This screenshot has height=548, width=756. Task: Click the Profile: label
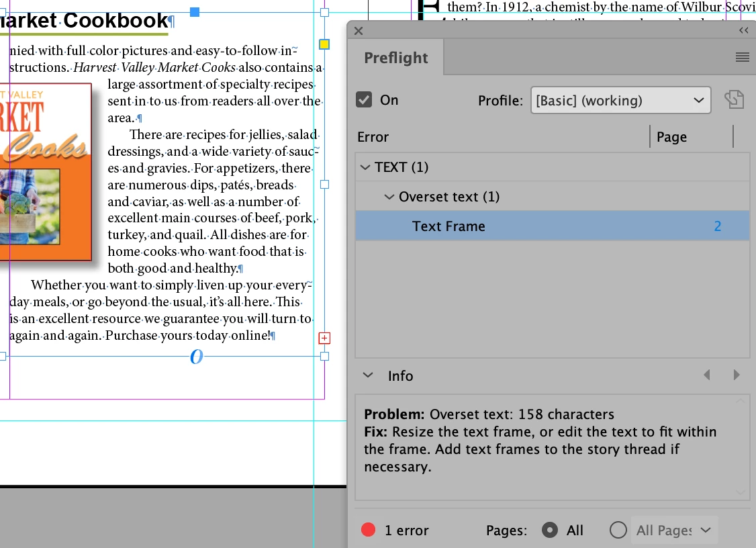tap(500, 100)
